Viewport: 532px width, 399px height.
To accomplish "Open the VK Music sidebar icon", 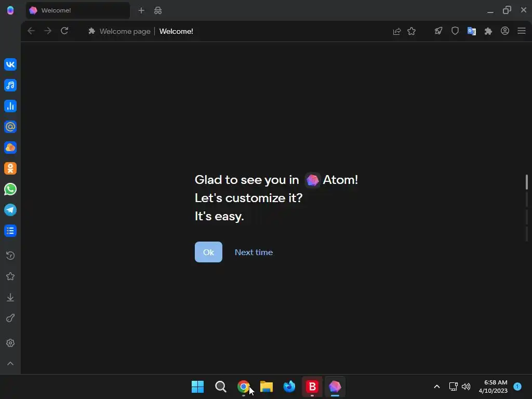I will coord(10,85).
